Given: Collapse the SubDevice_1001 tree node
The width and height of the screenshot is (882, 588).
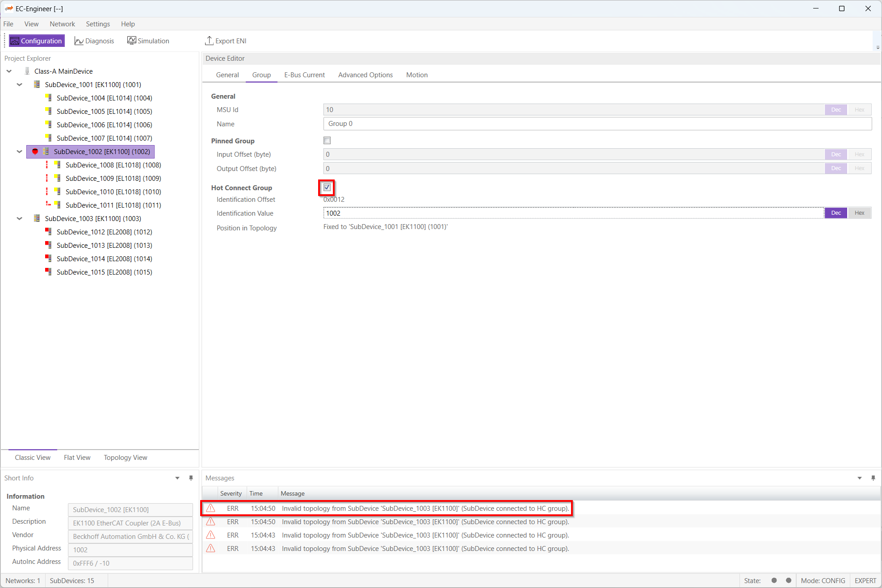Looking at the screenshot, I should [x=19, y=85].
